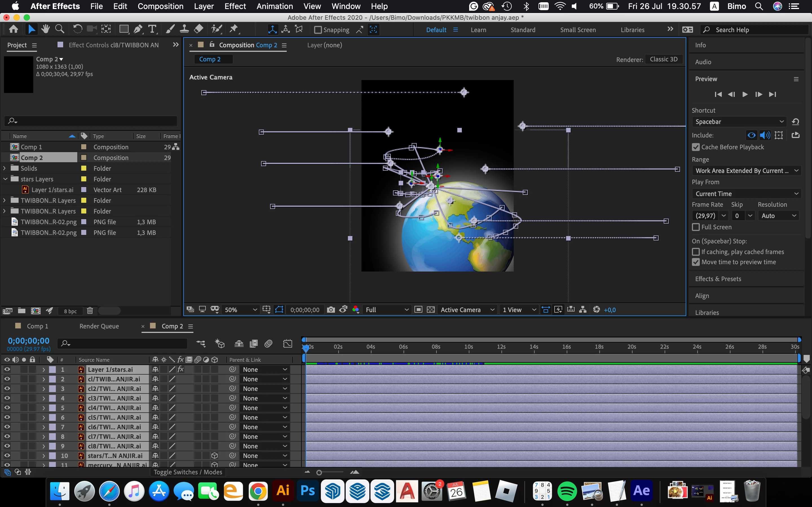Choose the Horizontal Type tool
The image size is (812, 507).
152,30
